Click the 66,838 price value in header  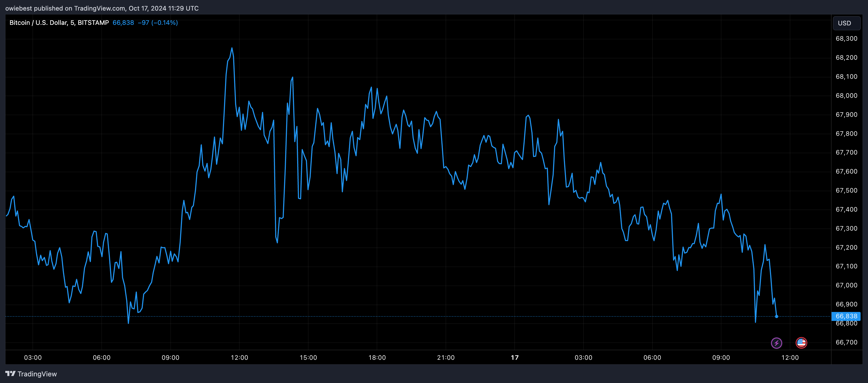click(123, 22)
